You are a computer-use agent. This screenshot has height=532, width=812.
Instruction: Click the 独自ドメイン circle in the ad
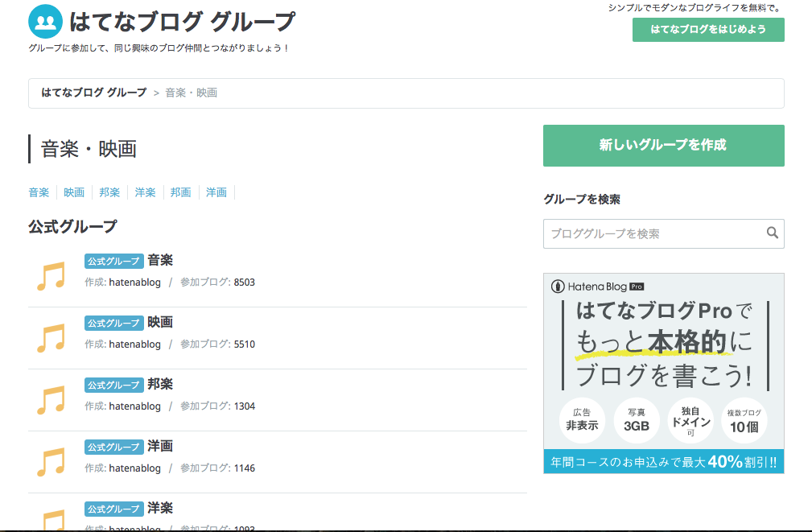(x=690, y=420)
